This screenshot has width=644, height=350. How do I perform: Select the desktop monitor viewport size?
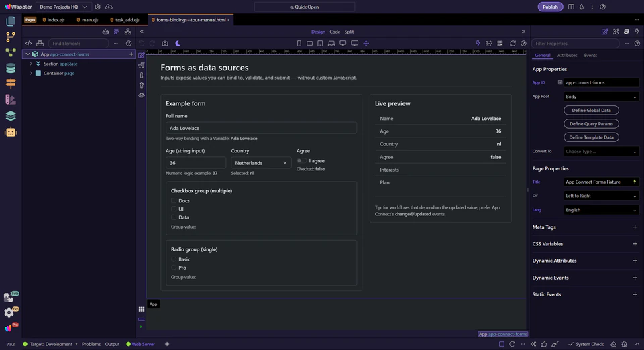343,43
